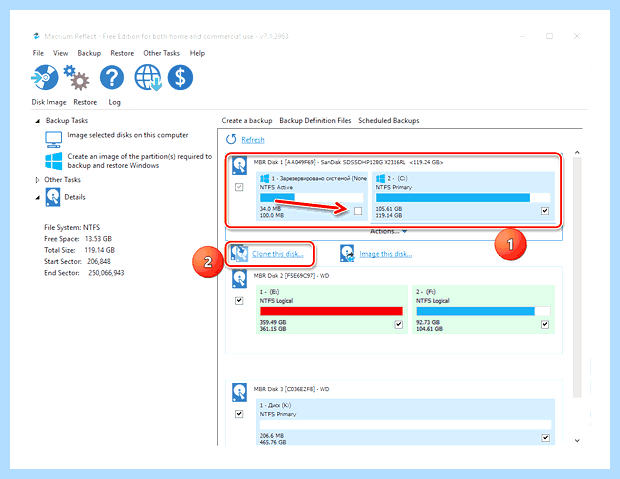Click the Windows logo backup task icon
Image resolution: width=620 pixels, height=479 pixels.
[x=53, y=161]
